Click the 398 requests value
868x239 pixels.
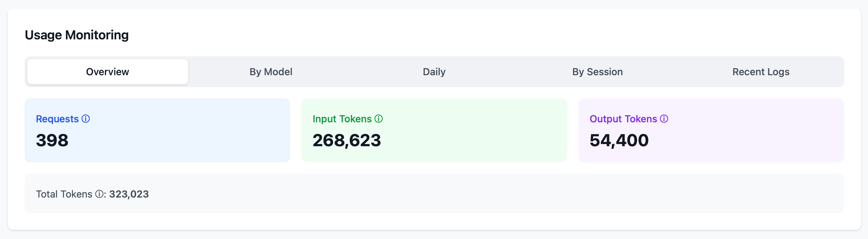click(x=52, y=140)
